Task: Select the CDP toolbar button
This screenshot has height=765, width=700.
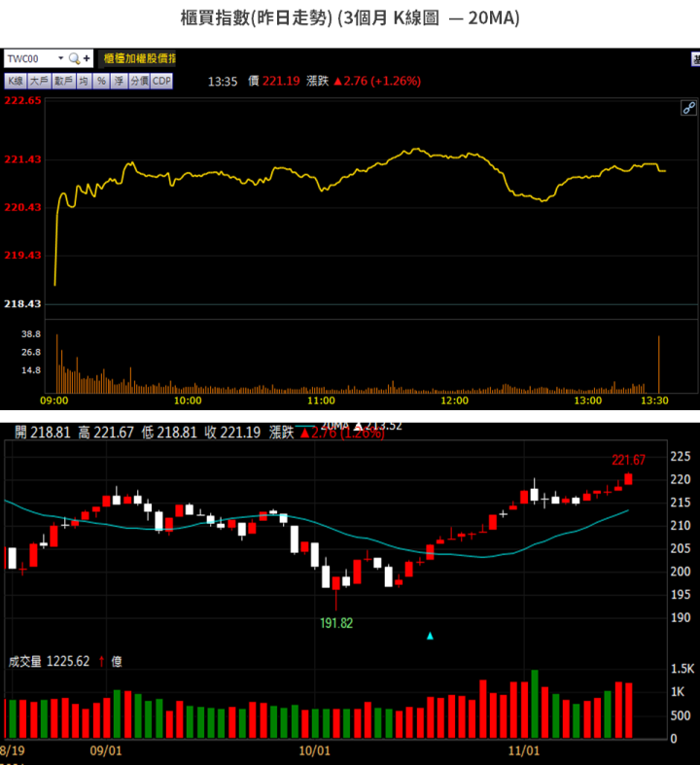Action: click(161, 81)
